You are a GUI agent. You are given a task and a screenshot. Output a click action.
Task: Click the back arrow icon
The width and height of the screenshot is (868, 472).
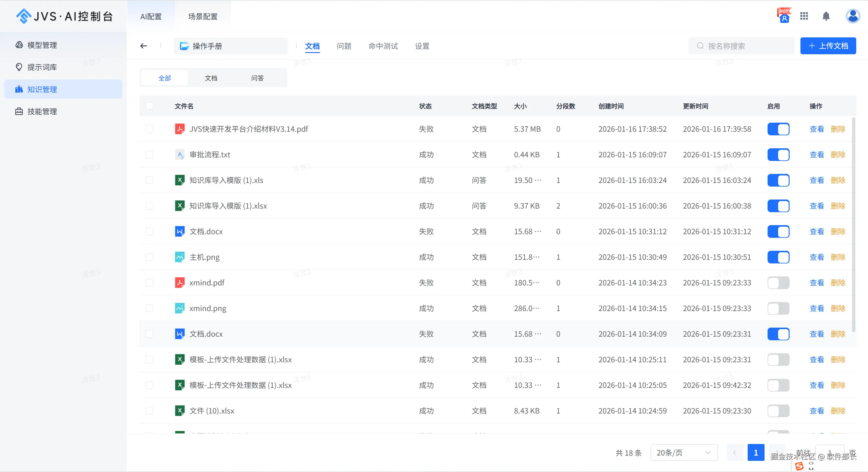144,46
